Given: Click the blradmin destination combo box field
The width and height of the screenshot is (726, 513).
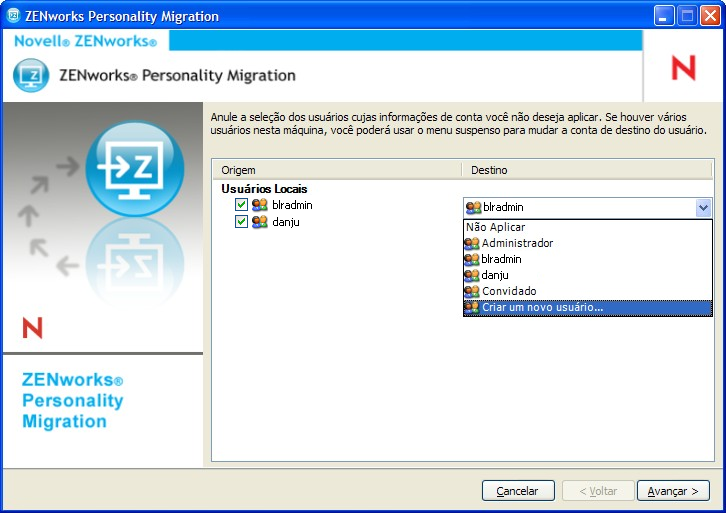Looking at the screenshot, I should (587, 207).
